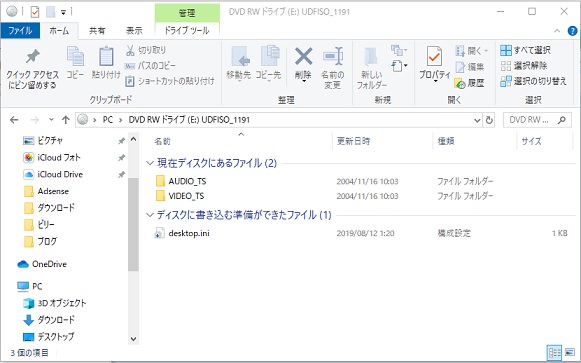Select the desktop.ini file
The height and width of the screenshot is (363, 581).
182,233
